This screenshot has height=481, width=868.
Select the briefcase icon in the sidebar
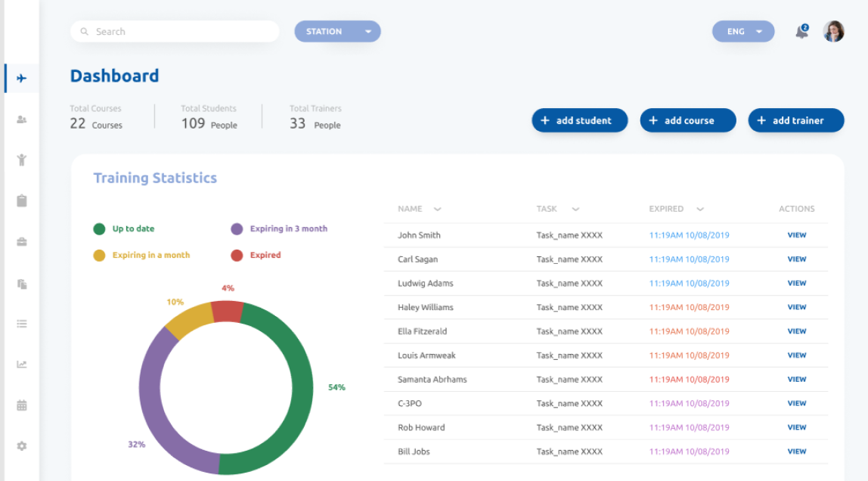point(21,240)
